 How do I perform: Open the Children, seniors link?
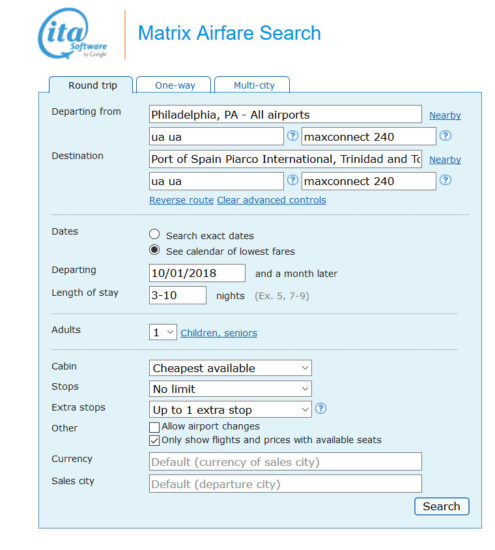point(219,333)
